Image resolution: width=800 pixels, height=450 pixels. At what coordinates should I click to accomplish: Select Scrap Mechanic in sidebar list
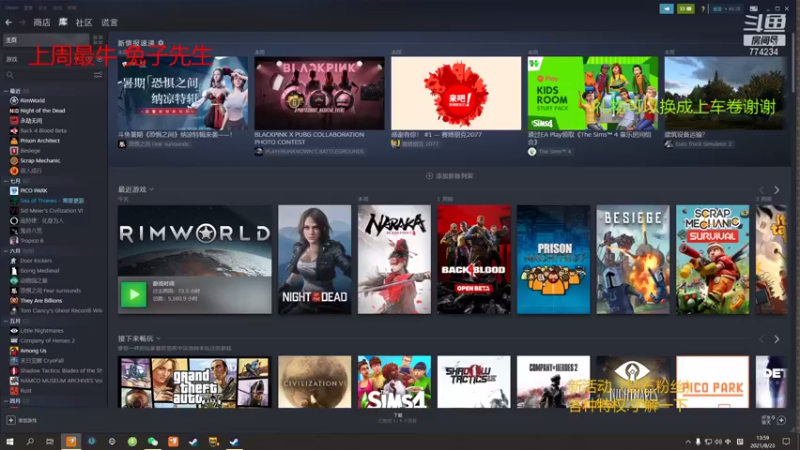coord(40,161)
